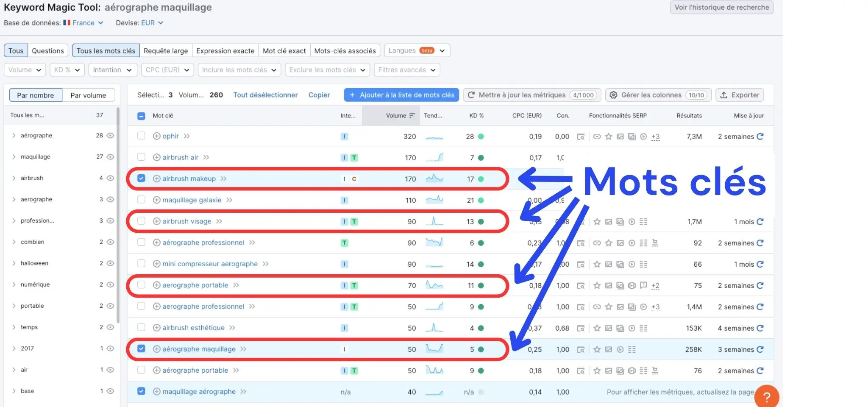868x407 pixels.
Task: Open SERP view icon for ophir row
Action: 581,137
